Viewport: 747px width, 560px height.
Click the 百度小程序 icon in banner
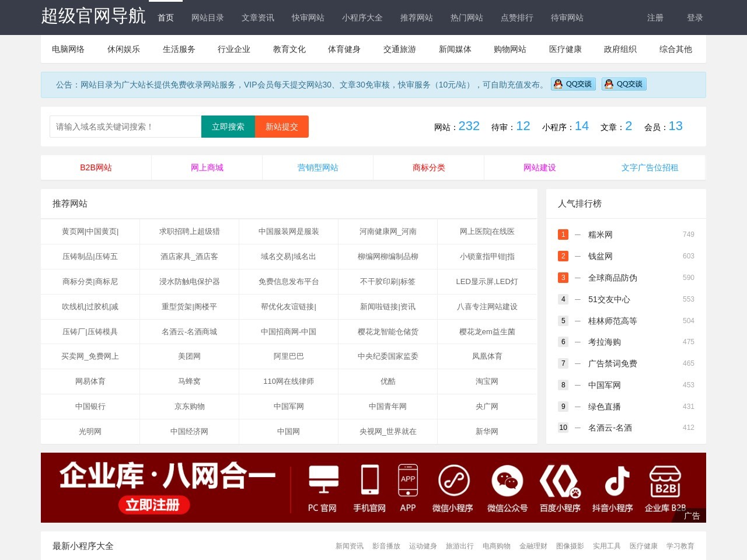point(559,480)
